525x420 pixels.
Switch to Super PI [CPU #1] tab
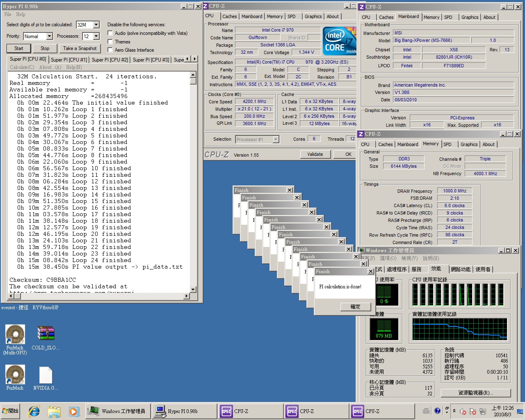tap(69, 60)
